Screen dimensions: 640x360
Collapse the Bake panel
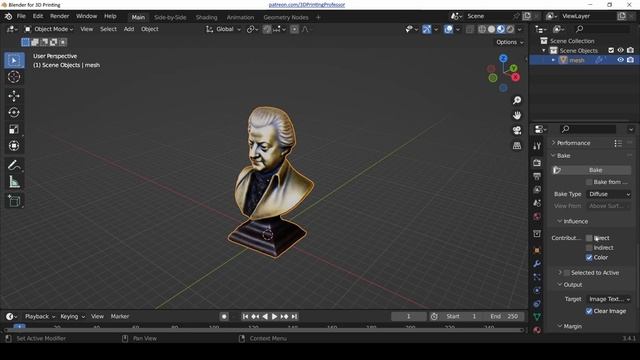(563, 156)
